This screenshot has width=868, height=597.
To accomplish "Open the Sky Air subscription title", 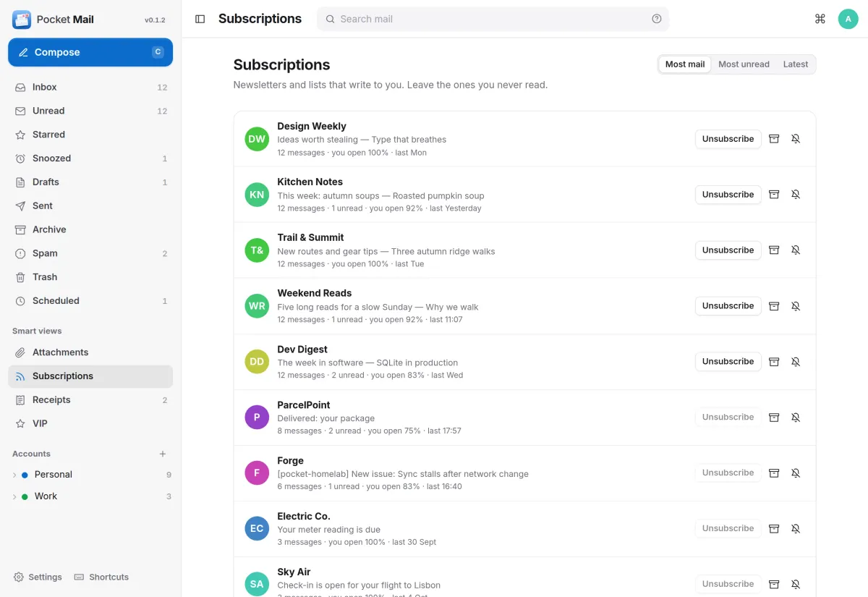I will [294, 572].
